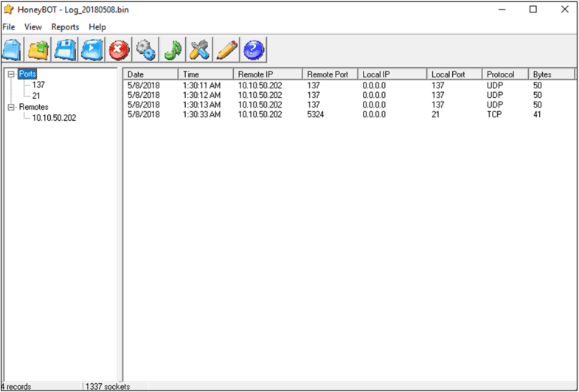The image size is (579, 392).
Task: Collapse the Remotes tree node
Action: [x=11, y=107]
